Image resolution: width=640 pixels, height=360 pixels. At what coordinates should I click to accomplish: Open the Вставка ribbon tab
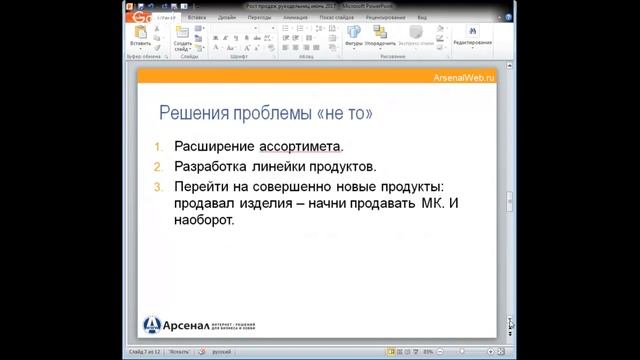pyautogui.click(x=197, y=18)
